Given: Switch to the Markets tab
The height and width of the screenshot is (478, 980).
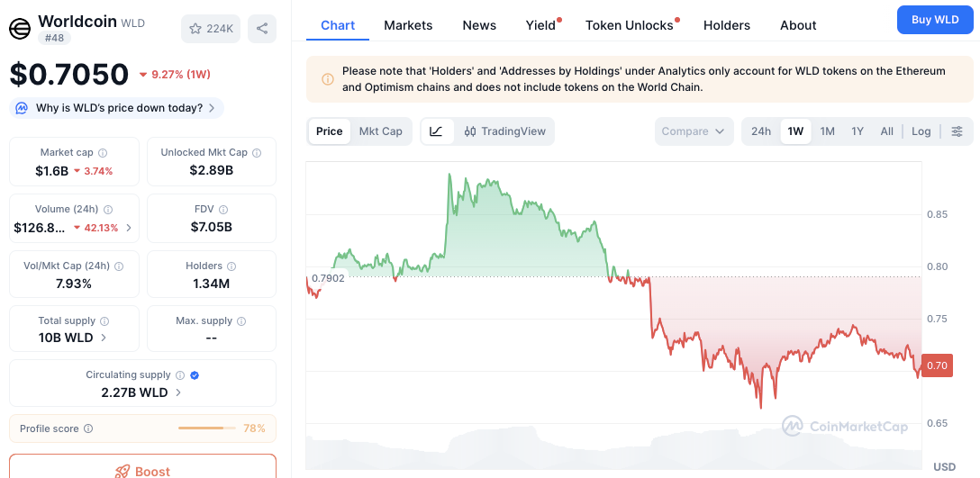Looking at the screenshot, I should [x=408, y=25].
